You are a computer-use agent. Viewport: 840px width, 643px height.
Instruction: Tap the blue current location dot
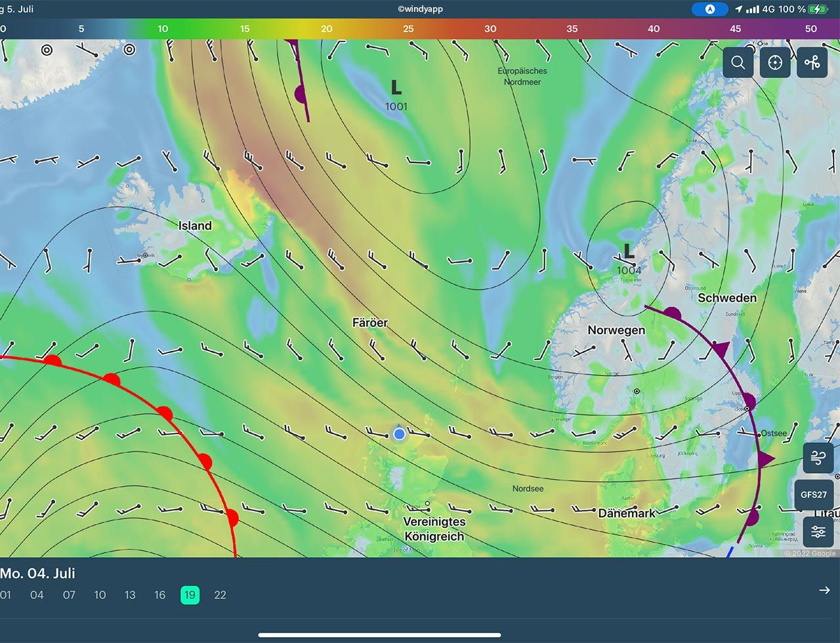coord(399,434)
